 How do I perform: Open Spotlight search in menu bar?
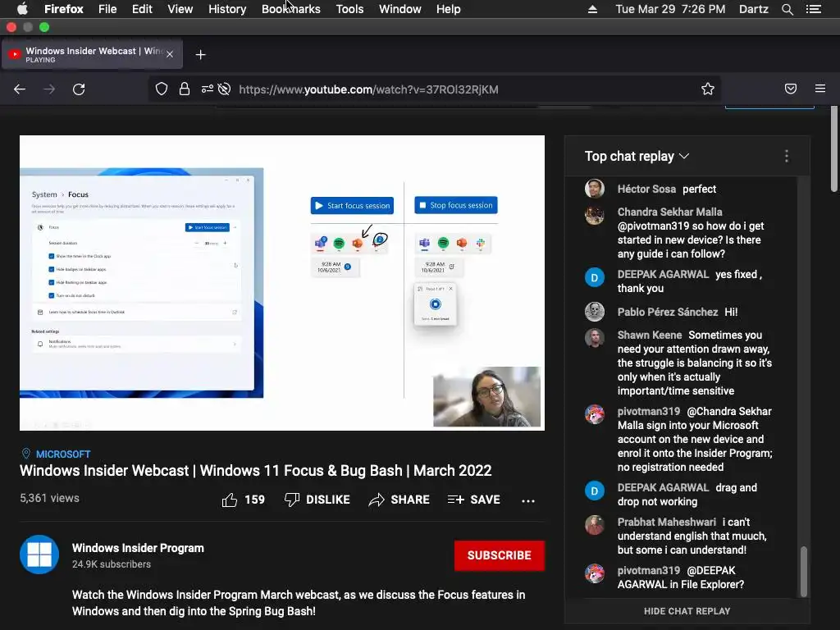787,9
